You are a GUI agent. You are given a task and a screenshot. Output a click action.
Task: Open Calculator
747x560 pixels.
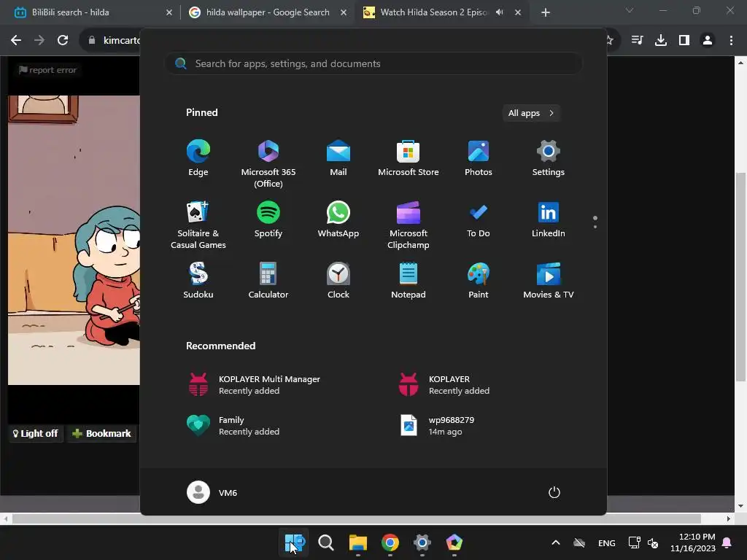click(x=268, y=281)
